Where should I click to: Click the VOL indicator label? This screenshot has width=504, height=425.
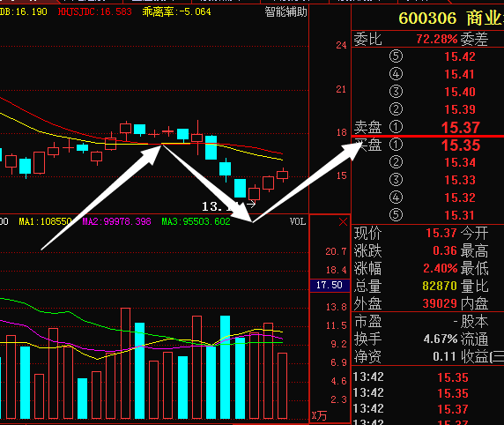coord(297,221)
